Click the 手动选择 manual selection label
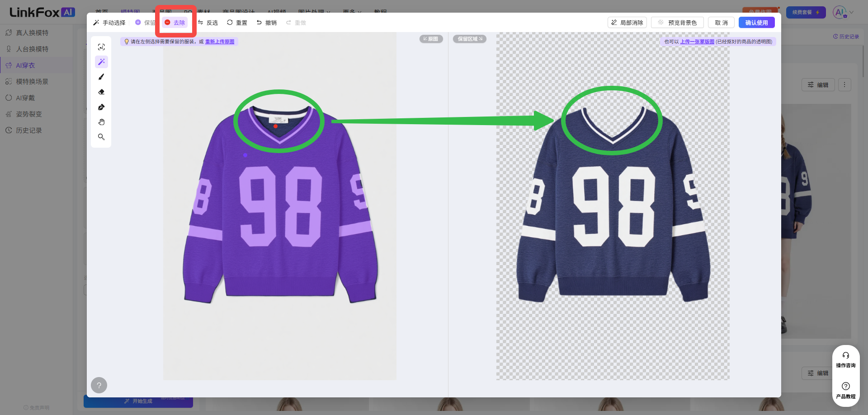The height and width of the screenshot is (415, 868). click(x=109, y=23)
